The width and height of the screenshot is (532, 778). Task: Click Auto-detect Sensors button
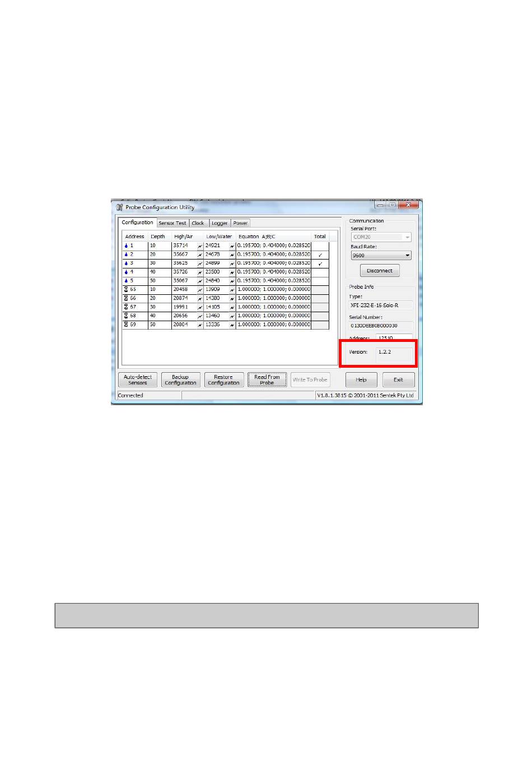pyautogui.click(x=138, y=380)
